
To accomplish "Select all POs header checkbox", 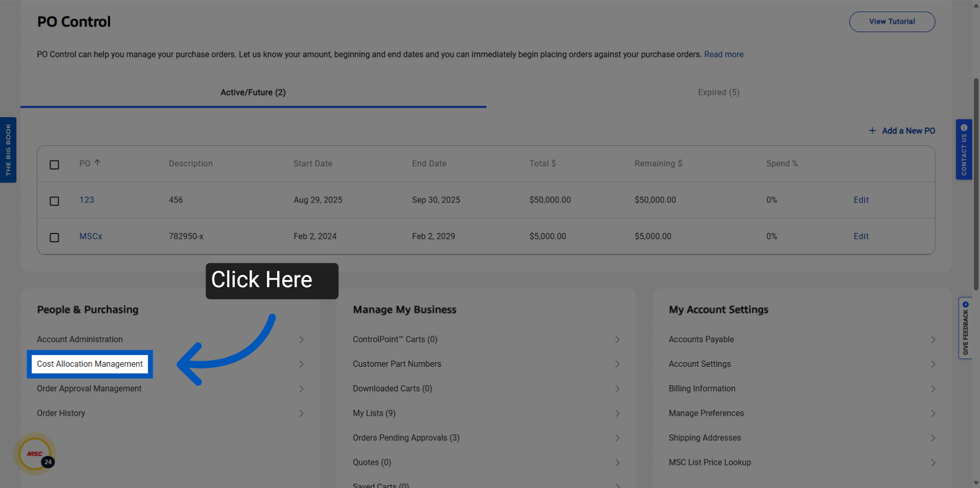I will tap(54, 165).
